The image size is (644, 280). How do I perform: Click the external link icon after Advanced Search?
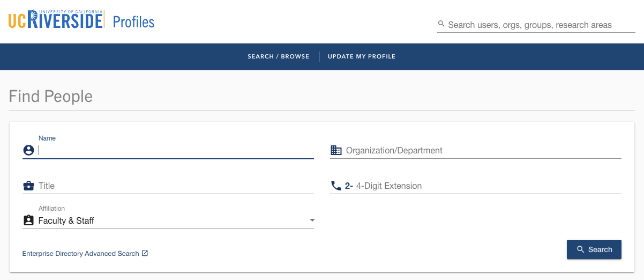click(145, 254)
